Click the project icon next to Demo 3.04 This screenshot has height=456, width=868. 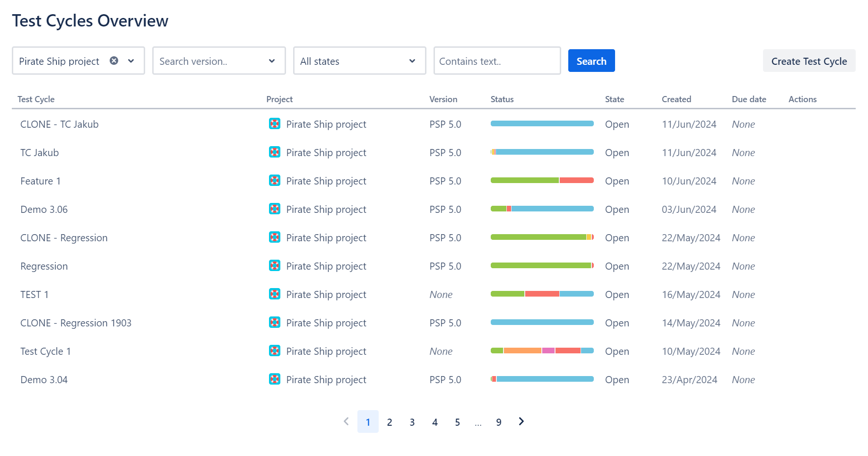click(275, 379)
